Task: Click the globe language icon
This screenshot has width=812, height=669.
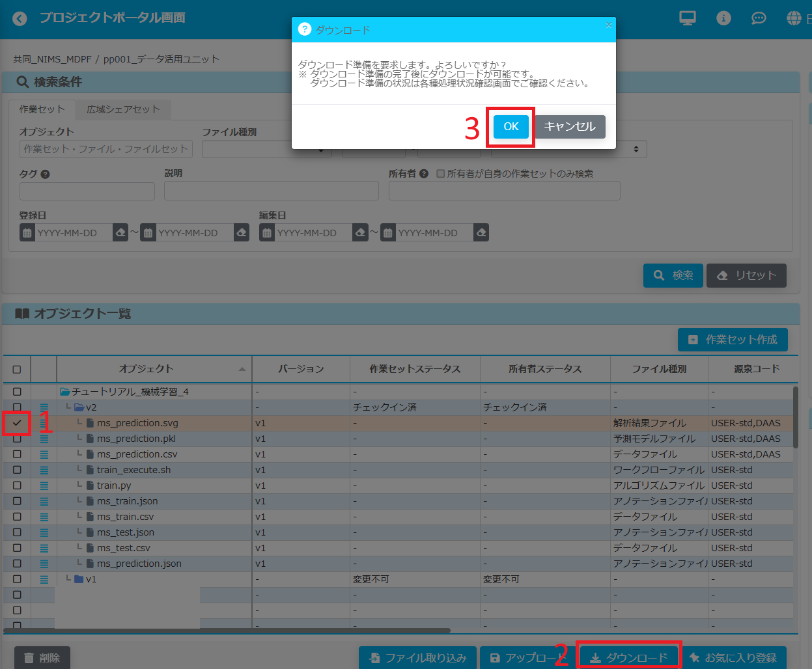Action: click(x=794, y=18)
